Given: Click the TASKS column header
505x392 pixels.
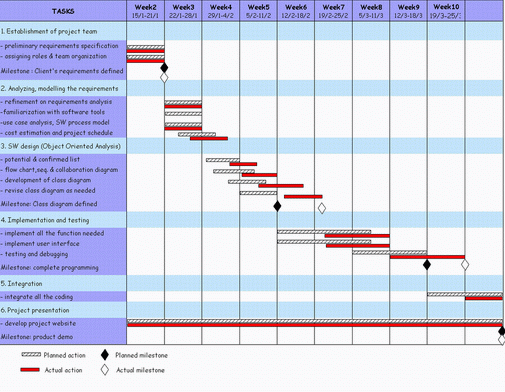Looking at the screenshot, I should [x=63, y=11].
